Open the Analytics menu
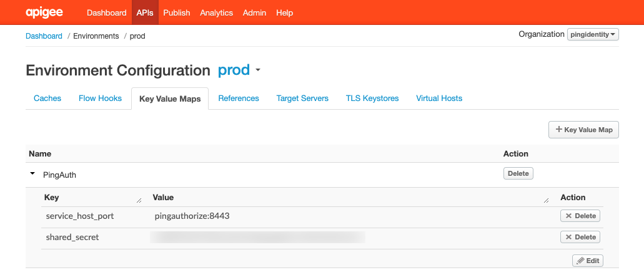 216,12
